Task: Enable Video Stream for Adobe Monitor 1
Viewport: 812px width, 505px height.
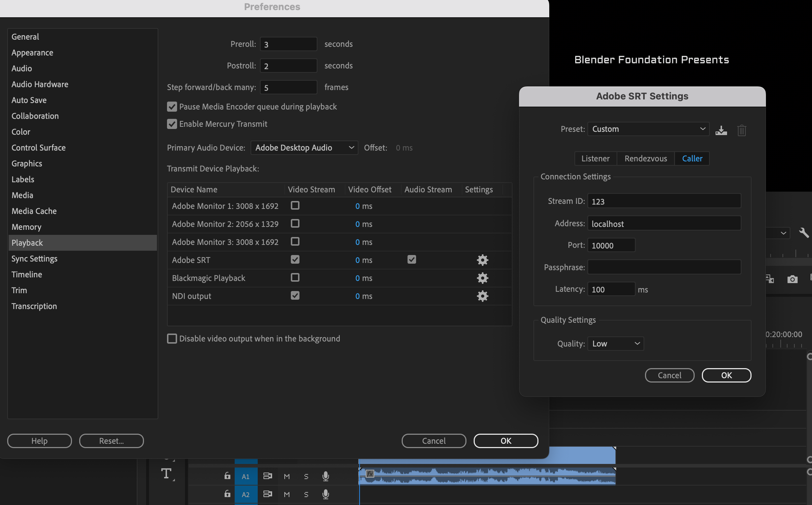Action: tap(295, 206)
